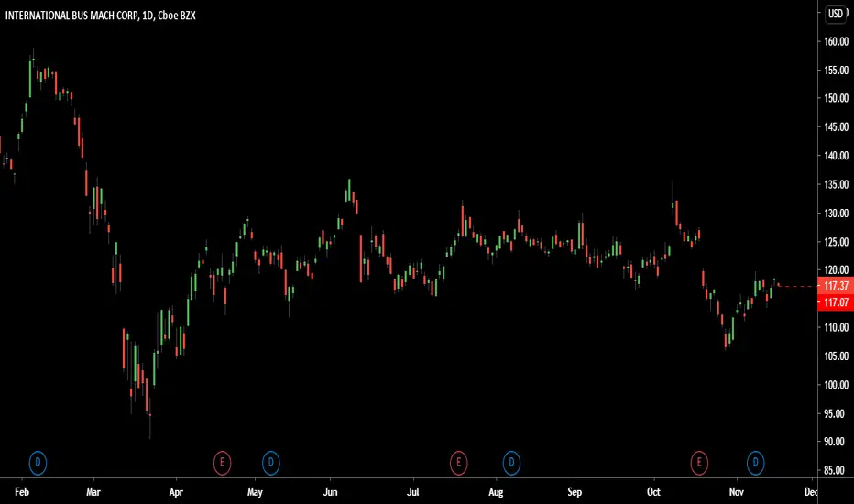
Task: Click the February dividend marker icon
Action: [38, 463]
